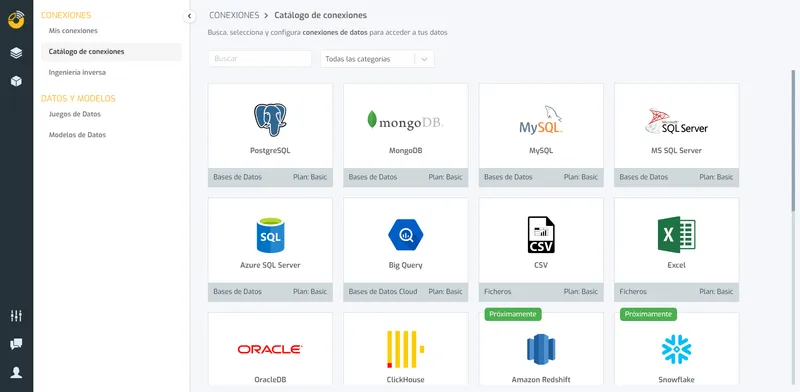Open the sliders settings sidebar icon

pos(16,316)
